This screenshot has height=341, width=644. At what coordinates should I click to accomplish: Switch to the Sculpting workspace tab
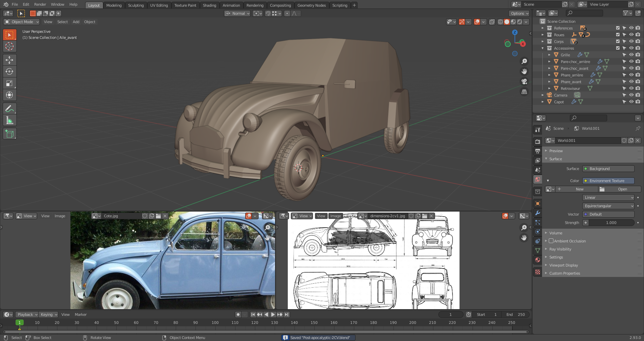tap(136, 5)
